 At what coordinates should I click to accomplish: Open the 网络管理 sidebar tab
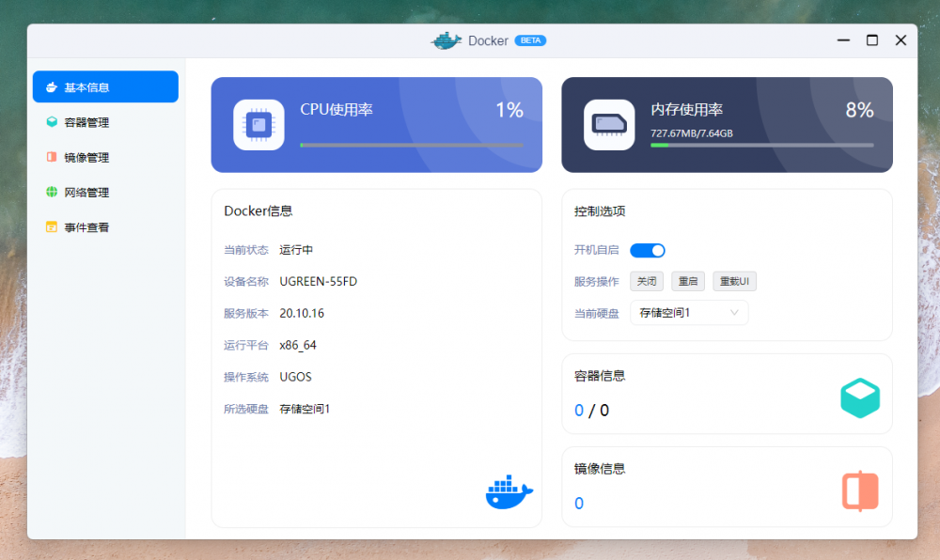(105, 193)
